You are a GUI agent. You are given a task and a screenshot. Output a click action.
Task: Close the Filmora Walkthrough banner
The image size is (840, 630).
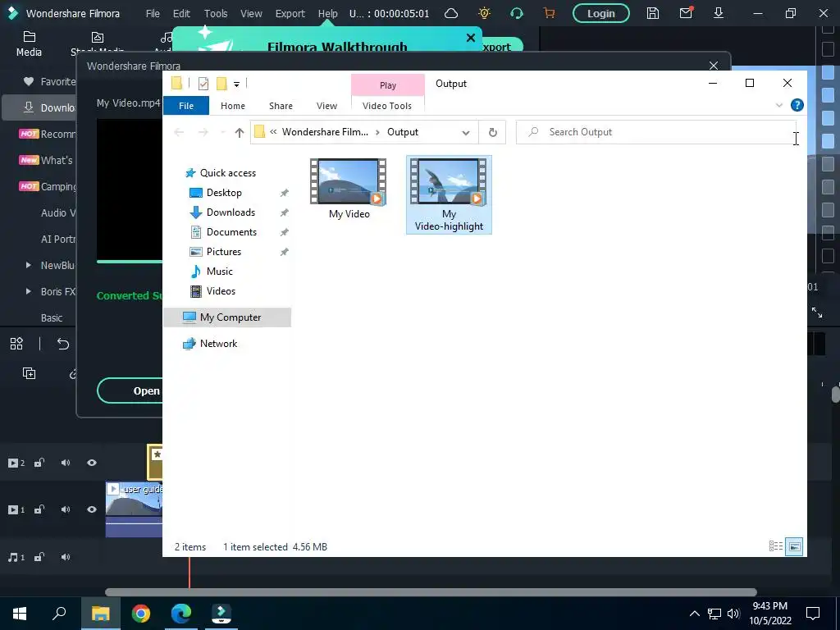pyautogui.click(x=470, y=38)
